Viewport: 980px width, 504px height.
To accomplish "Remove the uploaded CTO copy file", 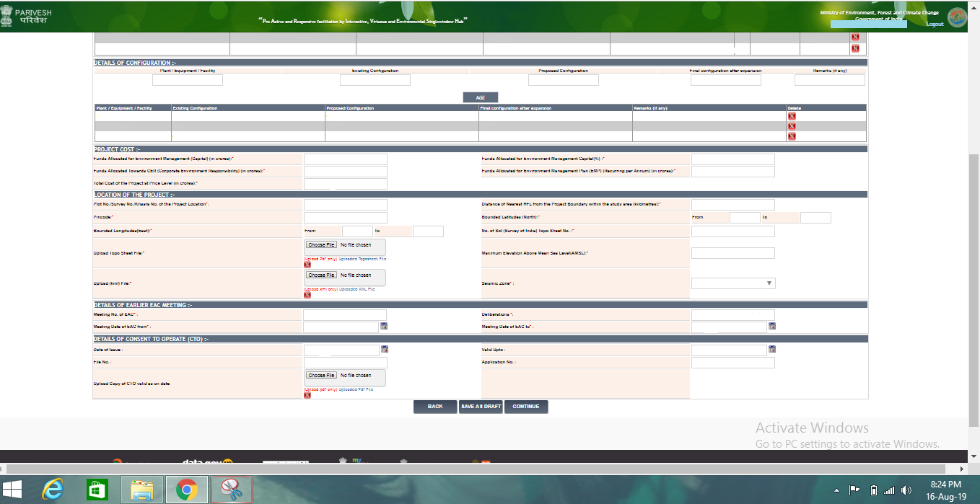I will point(307,395).
